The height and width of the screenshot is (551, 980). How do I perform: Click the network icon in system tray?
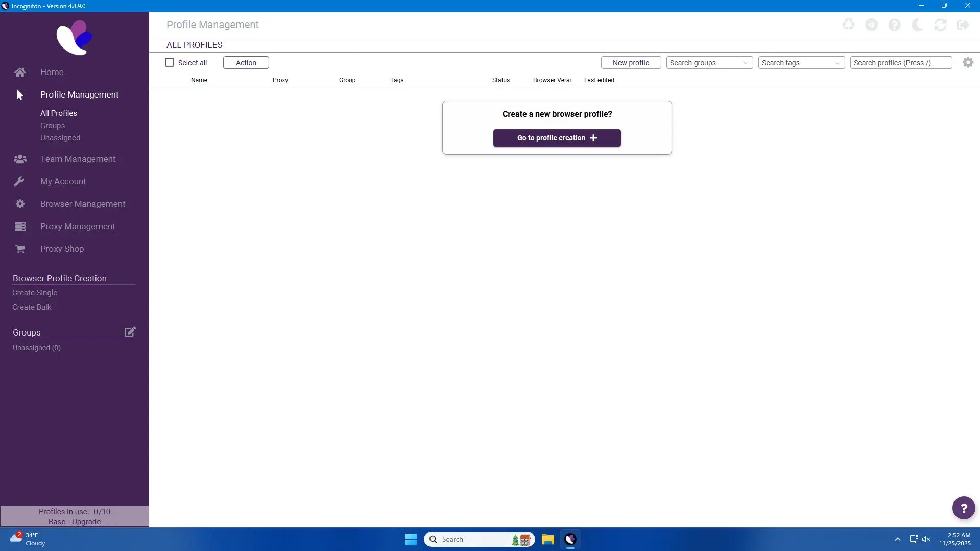914,539
